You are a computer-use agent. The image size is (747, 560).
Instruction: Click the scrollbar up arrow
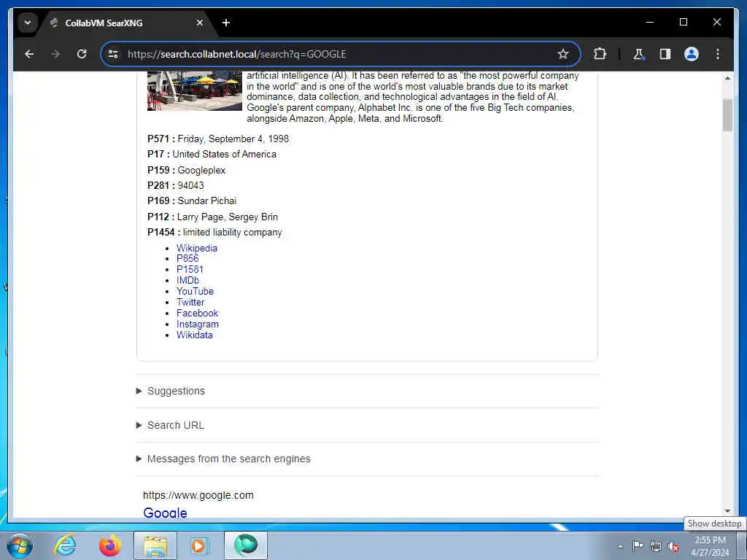(727, 78)
